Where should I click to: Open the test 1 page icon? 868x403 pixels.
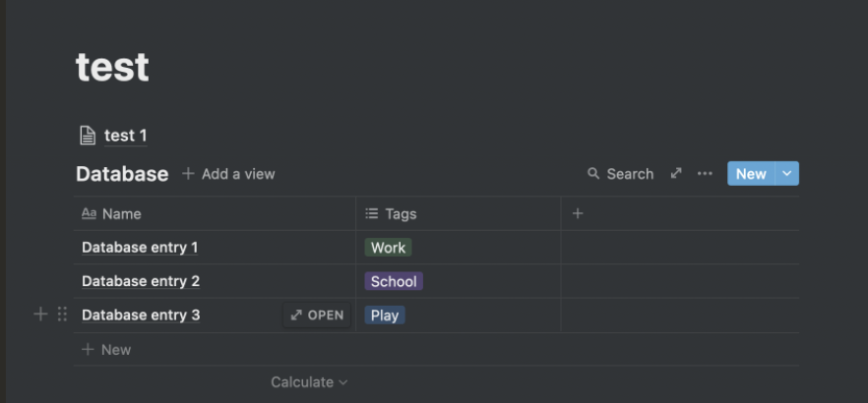(x=88, y=136)
